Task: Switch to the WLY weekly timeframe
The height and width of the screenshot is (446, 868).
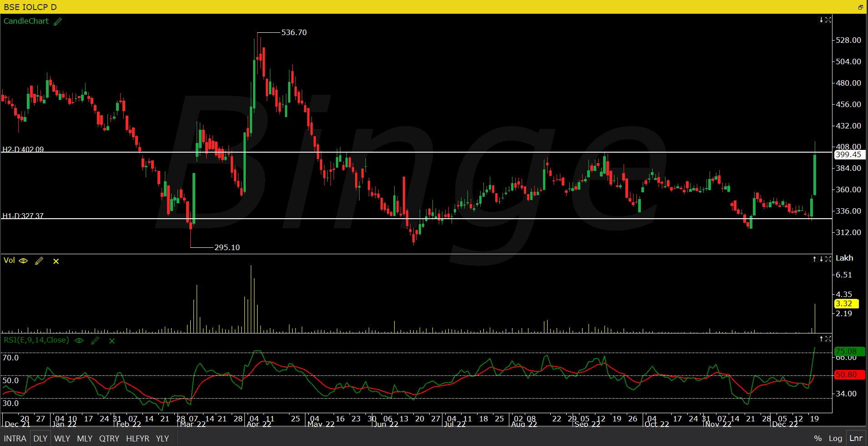Action: [x=62, y=438]
